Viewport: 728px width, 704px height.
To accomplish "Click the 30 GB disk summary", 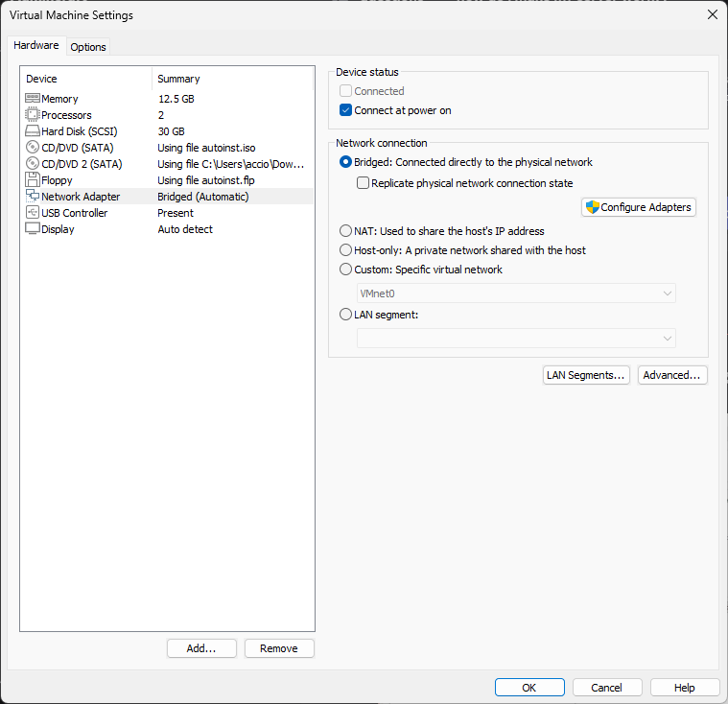I will [172, 131].
